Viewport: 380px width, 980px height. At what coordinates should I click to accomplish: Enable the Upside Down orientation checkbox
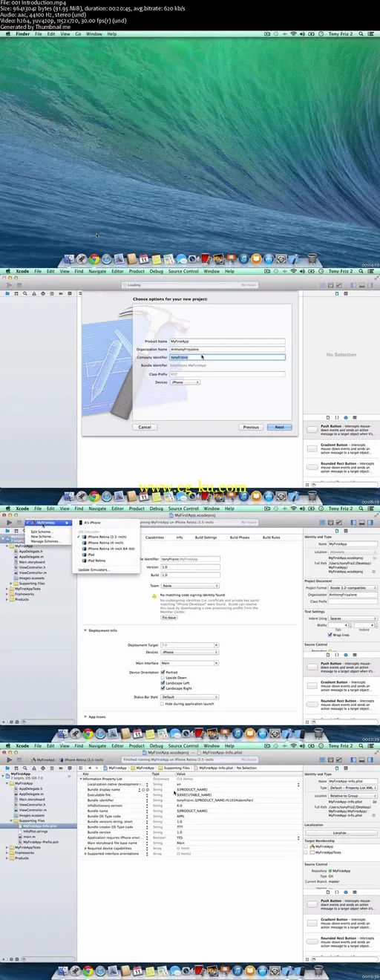[163, 677]
